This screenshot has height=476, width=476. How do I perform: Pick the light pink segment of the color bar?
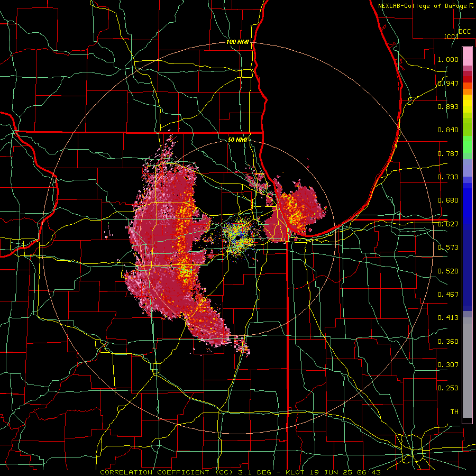pyautogui.click(x=467, y=56)
